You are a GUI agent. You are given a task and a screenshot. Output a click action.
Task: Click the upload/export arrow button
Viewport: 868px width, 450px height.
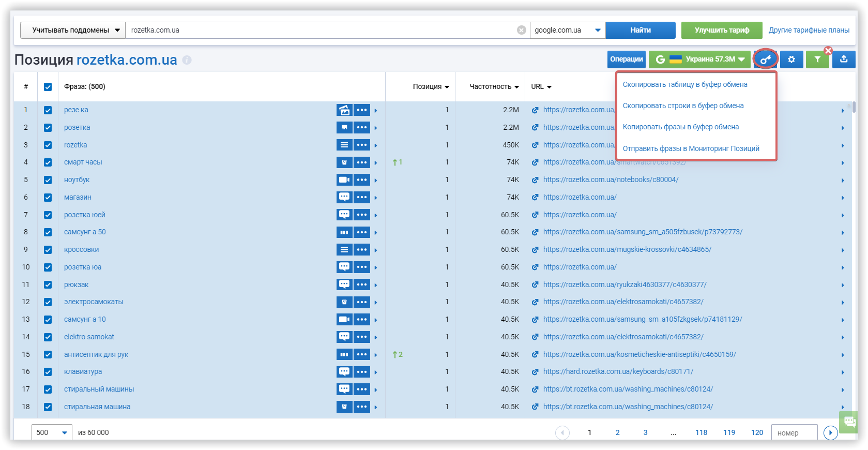point(844,59)
